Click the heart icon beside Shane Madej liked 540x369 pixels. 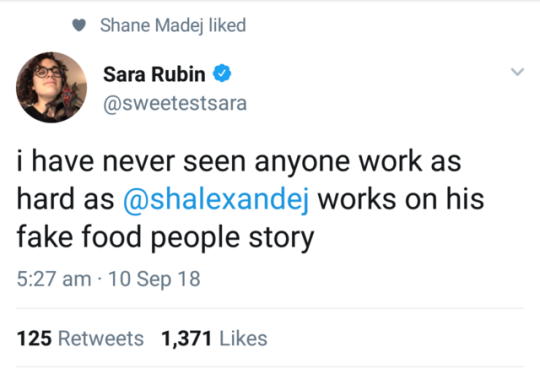79,25
